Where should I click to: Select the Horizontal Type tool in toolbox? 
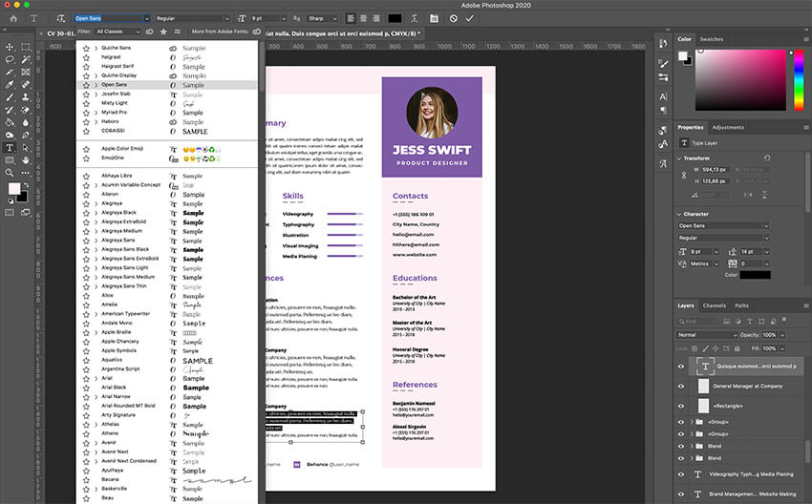(10, 147)
